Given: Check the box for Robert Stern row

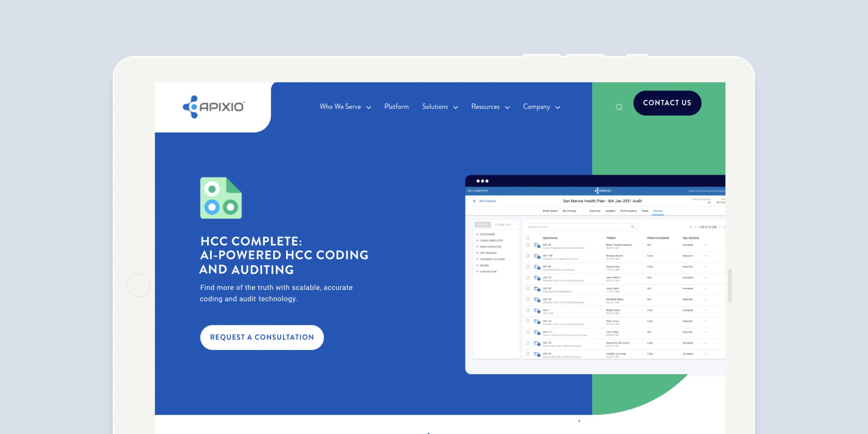Looking at the screenshot, I should tap(527, 310).
